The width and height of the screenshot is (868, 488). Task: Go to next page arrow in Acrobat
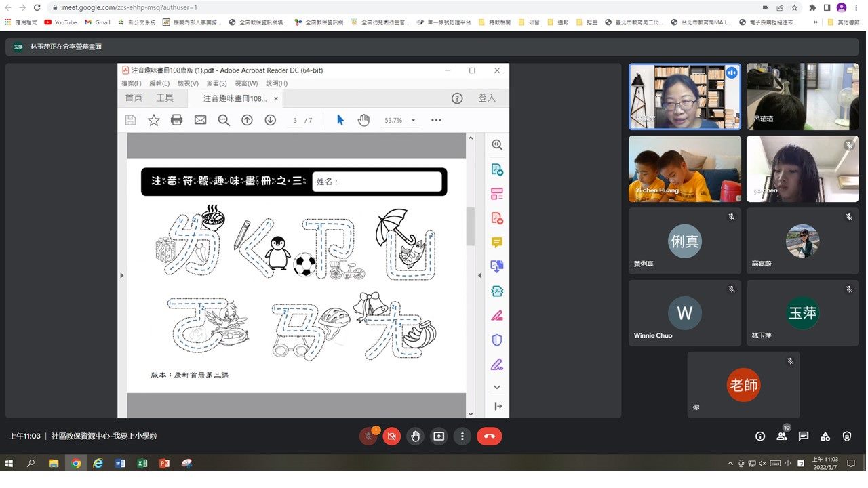coord(270,120)
